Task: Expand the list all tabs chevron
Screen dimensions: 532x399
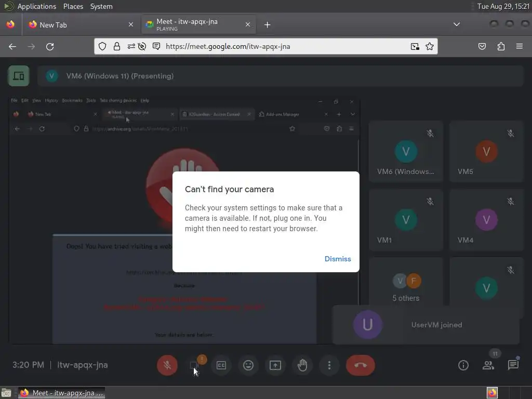Action: coord(457,24)
